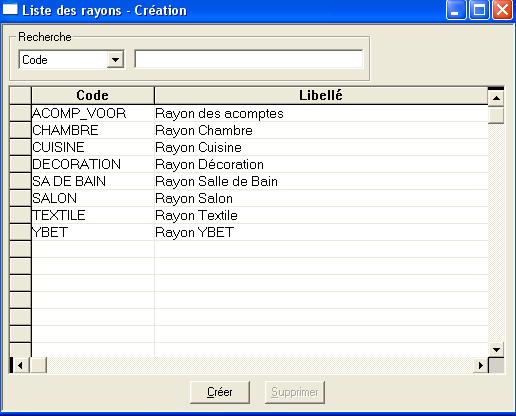
Task: Open the Code search criterion dropdown
Action: click(x=115, y=60)
